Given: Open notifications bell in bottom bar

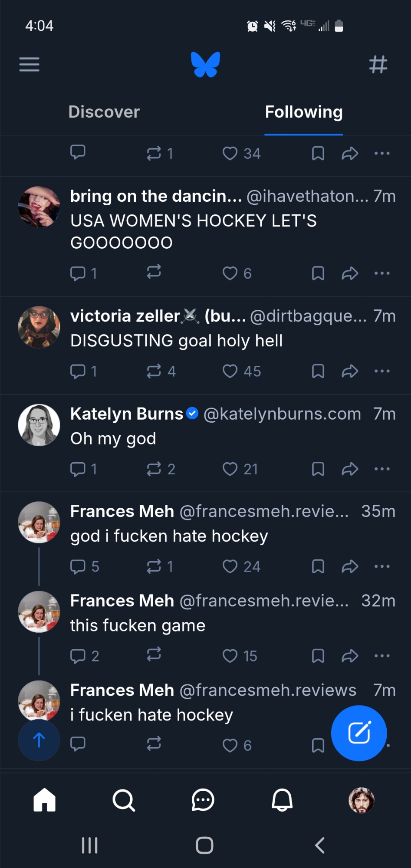Looking at the screenshot, I should 282,800.
